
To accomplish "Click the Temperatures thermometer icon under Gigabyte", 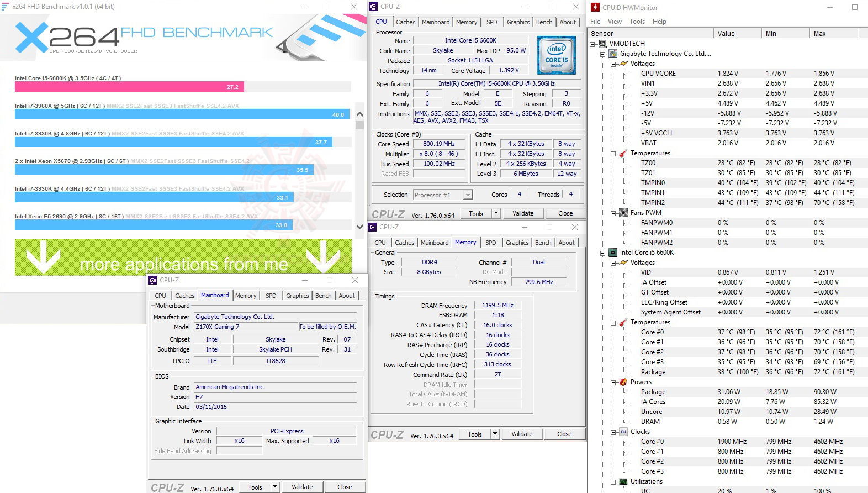I will pos(623,153).
